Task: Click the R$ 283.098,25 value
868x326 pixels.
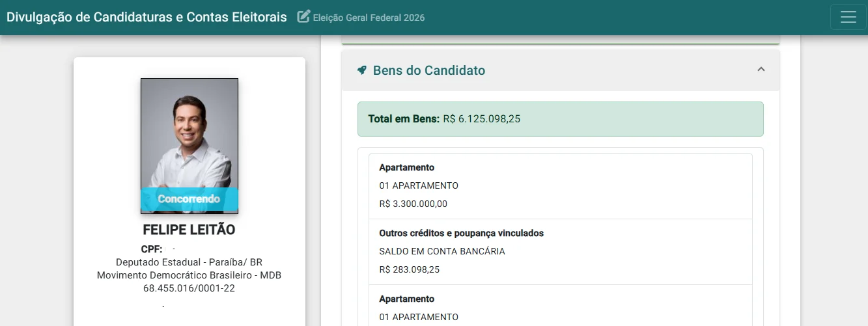Action: point(410,269)
